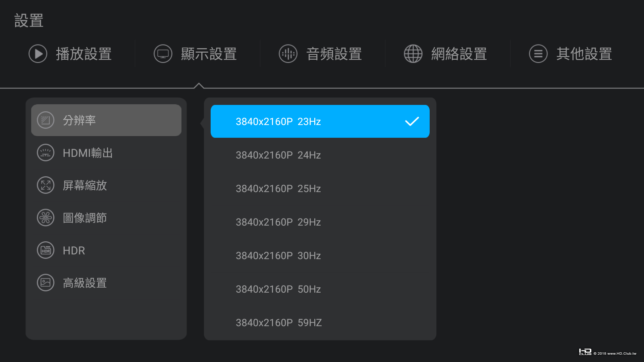Click the HDR icon in sidebar
Image resolution: width=644 pixels, height=362 pixels.
tap(46, 250)
